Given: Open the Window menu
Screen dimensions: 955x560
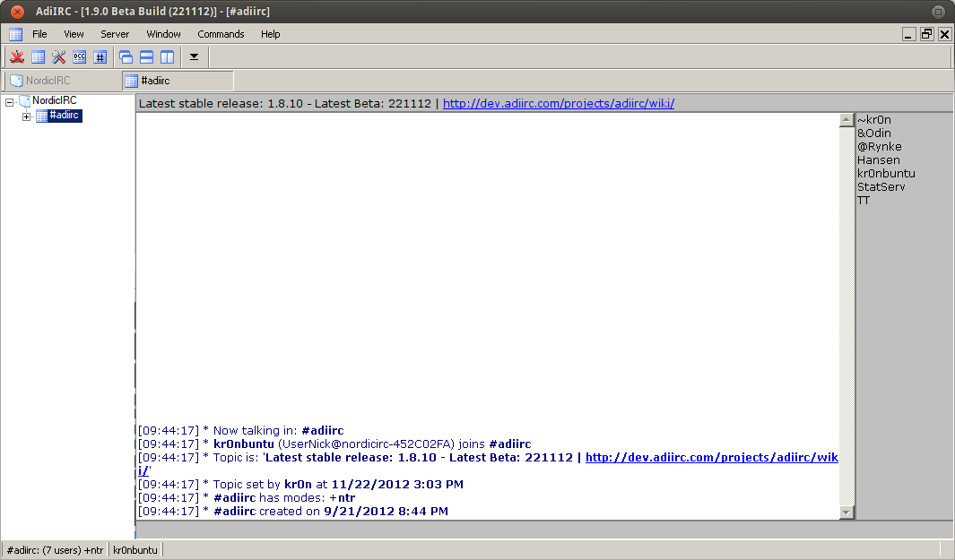Looking at the screenshot, I should point(163,34).
